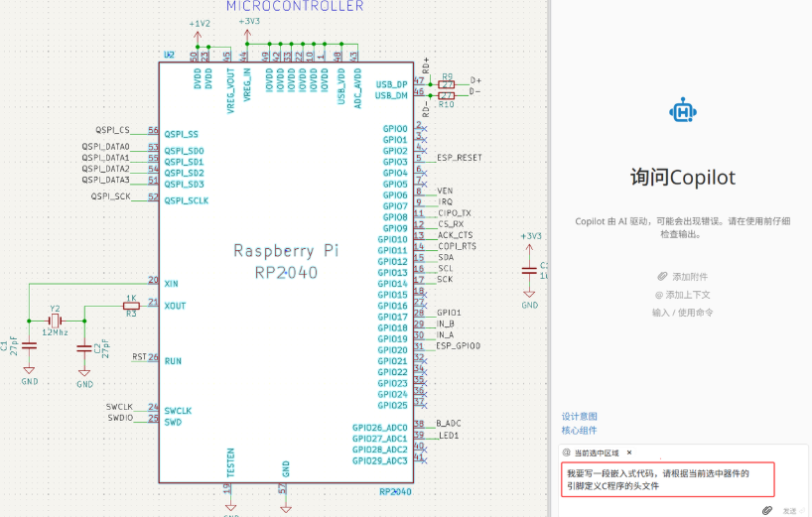Screen dimensions: 812x517
Task: Click the Raspberry Pi RP2040 chip label
Action: 286,261
